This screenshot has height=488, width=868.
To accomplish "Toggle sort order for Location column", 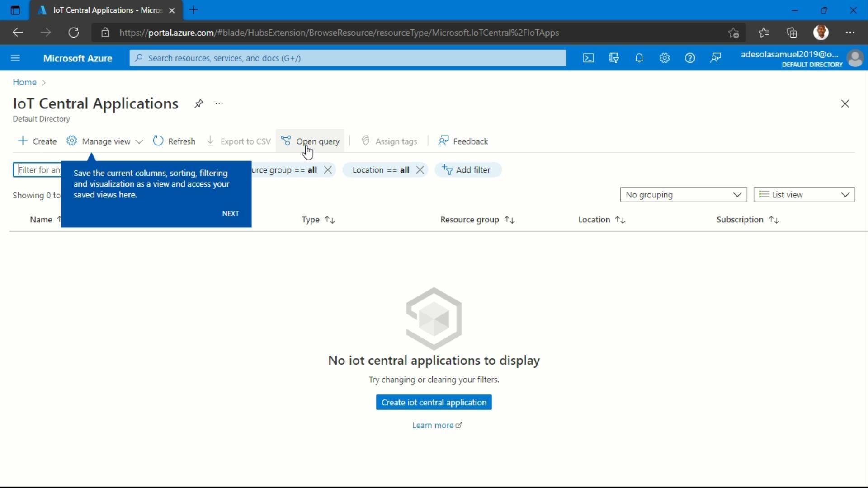I will coord(620,220).
